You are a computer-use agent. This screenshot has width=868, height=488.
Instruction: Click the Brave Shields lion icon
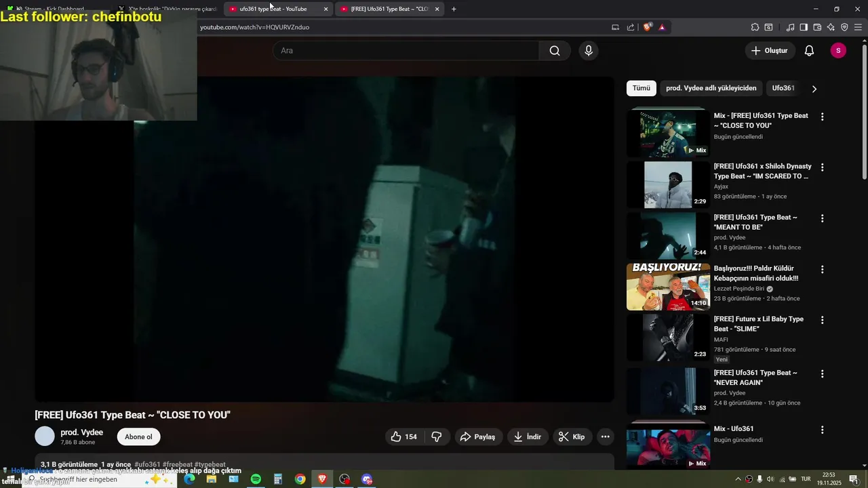(x=648, y=27)
